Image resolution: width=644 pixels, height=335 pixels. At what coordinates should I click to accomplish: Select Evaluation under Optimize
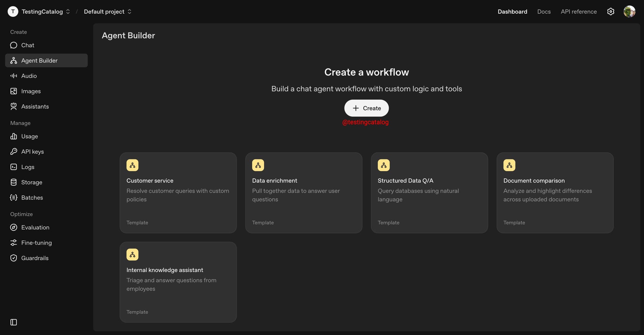pyautogui.click(x=35, y=227)
